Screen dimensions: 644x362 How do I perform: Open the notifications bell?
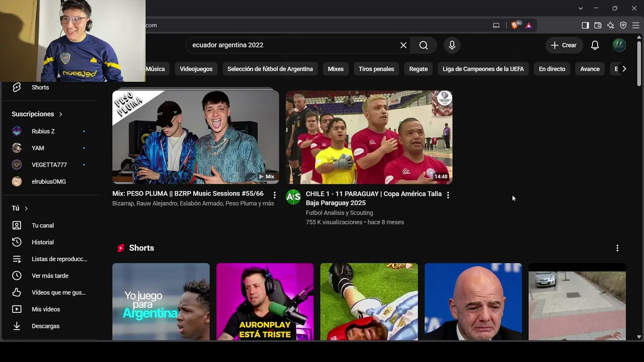pos(595,45)
